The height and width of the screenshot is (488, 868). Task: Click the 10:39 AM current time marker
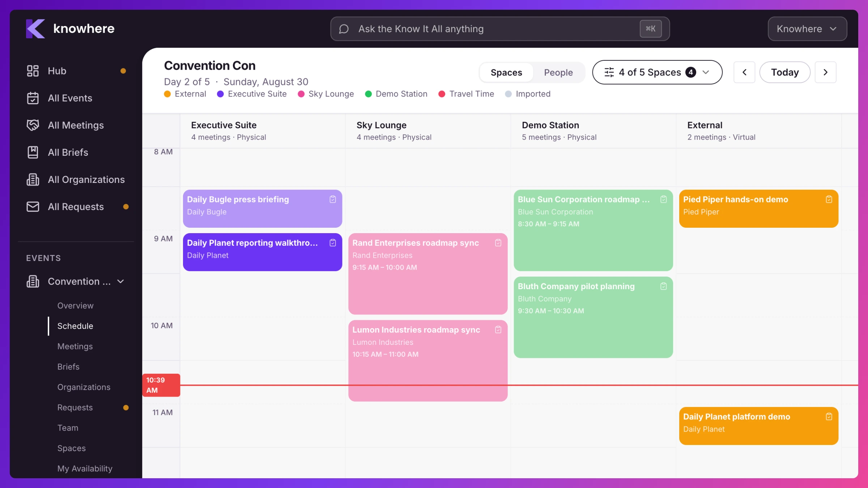pyautogui.click(x=161, y=385)
